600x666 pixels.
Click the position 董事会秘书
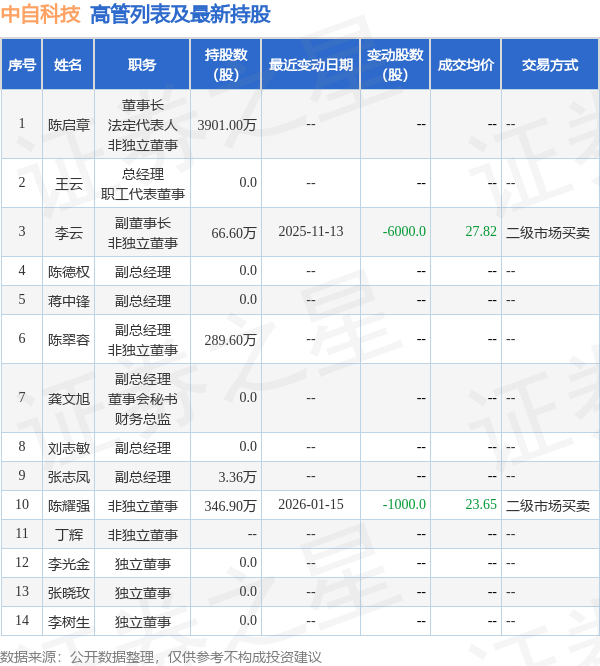[143, 399]
